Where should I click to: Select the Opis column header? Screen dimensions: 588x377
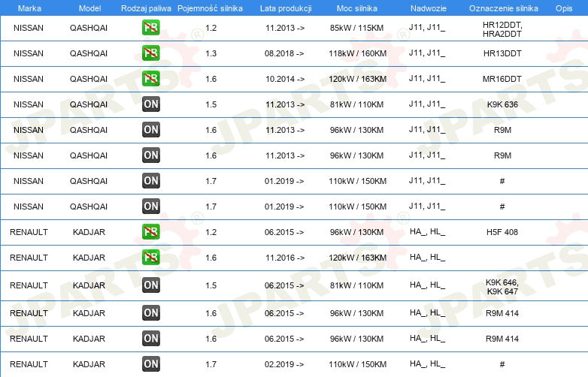coord(564,8)
